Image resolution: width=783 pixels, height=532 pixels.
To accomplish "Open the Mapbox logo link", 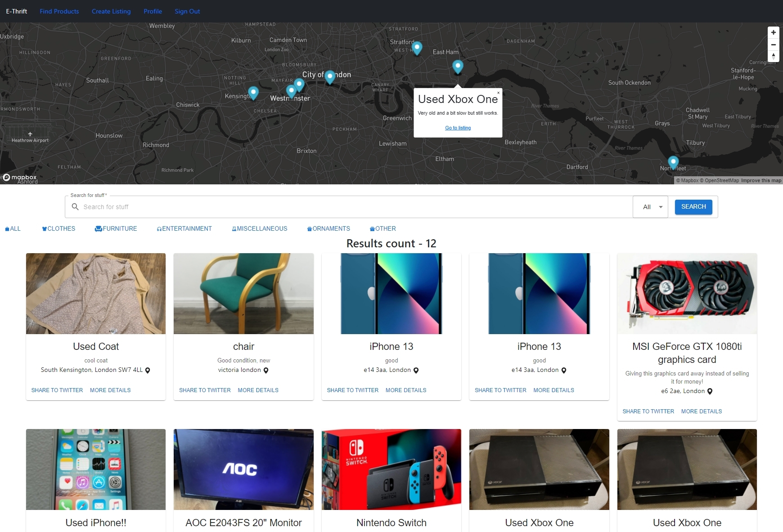I will pos(20,178).
